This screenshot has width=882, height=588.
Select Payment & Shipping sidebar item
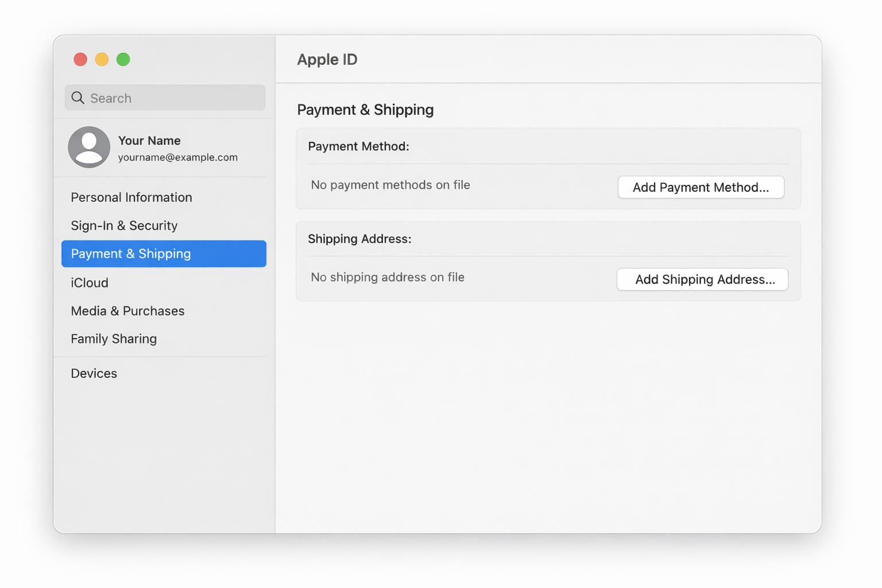coord(164,254)
